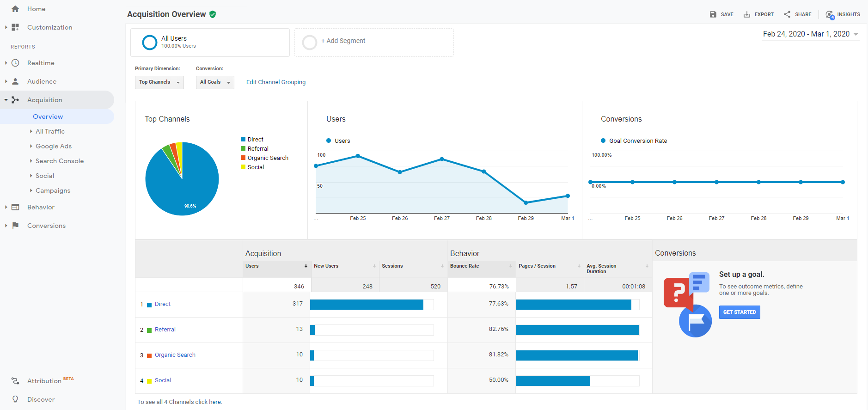Click the Referral green legend swatch
Viewport: 868px width, 410px height.
pyautogui.click(x=243, y=148)
